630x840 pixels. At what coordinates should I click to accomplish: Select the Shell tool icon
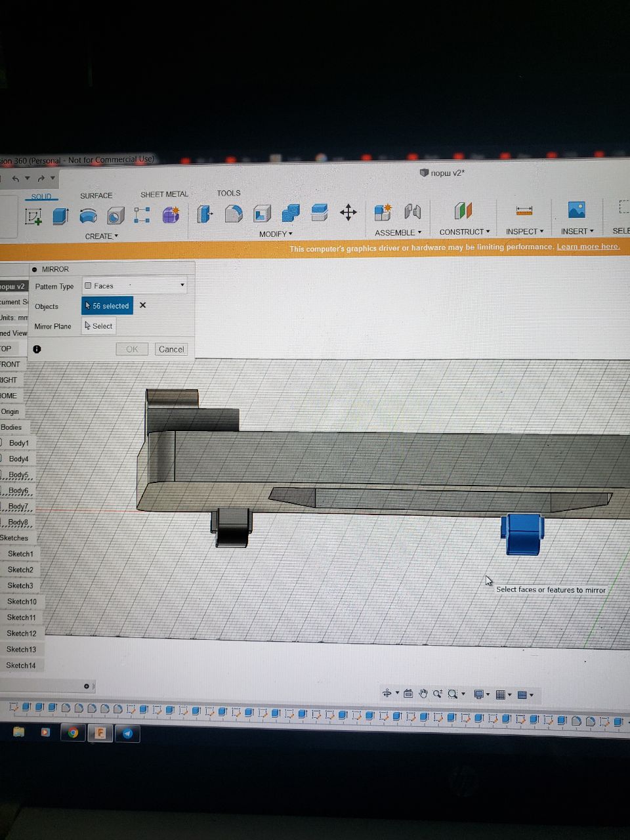[x=262, y=213]
